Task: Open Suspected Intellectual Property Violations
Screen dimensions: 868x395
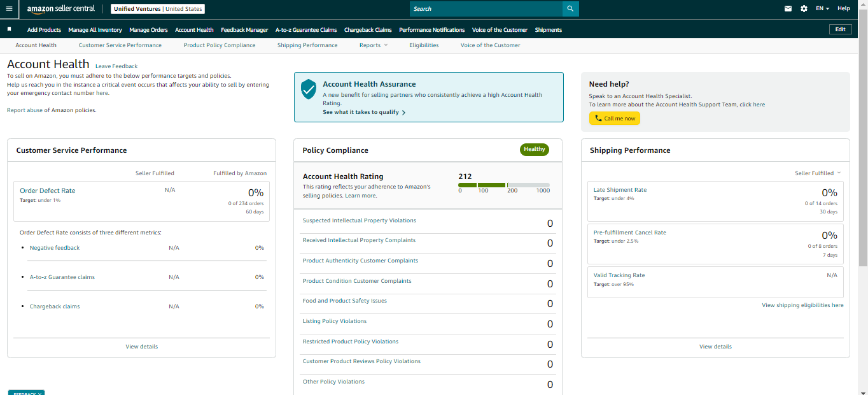Action: click(x=360, y=220)
